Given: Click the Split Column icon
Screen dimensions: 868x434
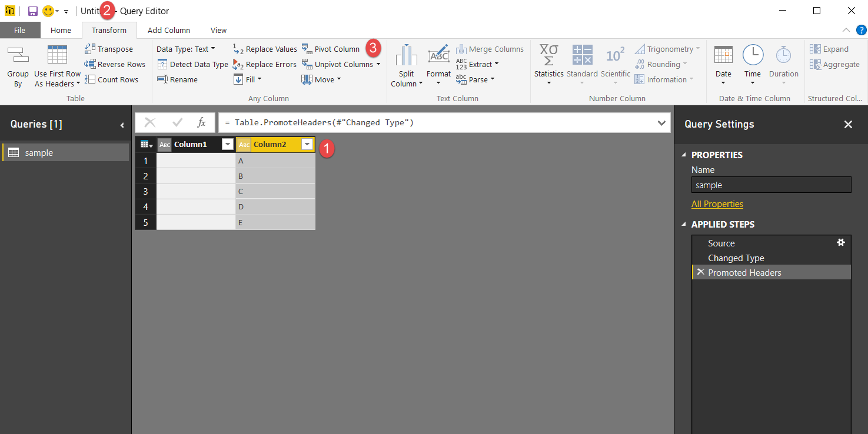Looking at the screenshot, I should click(407, 55).
